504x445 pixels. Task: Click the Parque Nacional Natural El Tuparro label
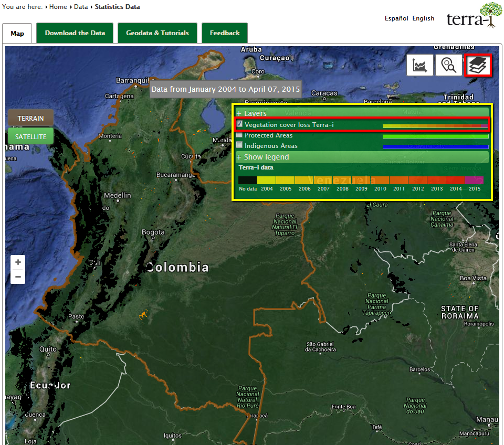coord(285,224)
